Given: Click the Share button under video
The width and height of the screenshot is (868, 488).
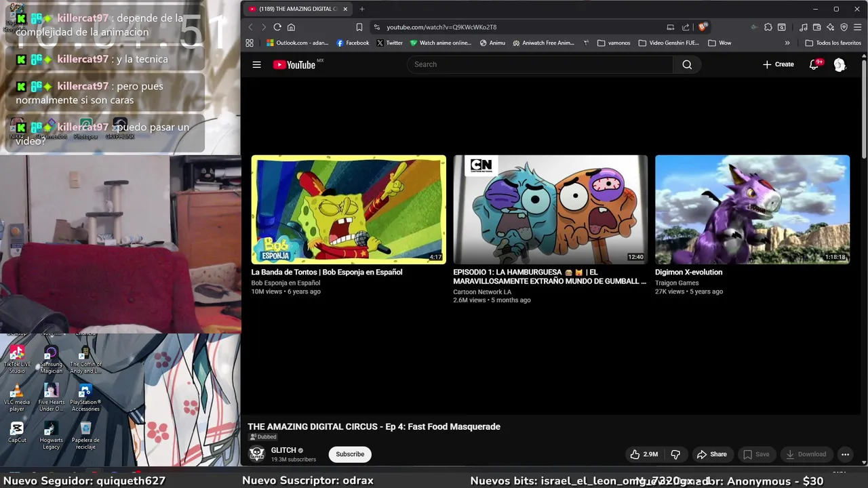Looking at the screenshot, I should click(711, 454).
